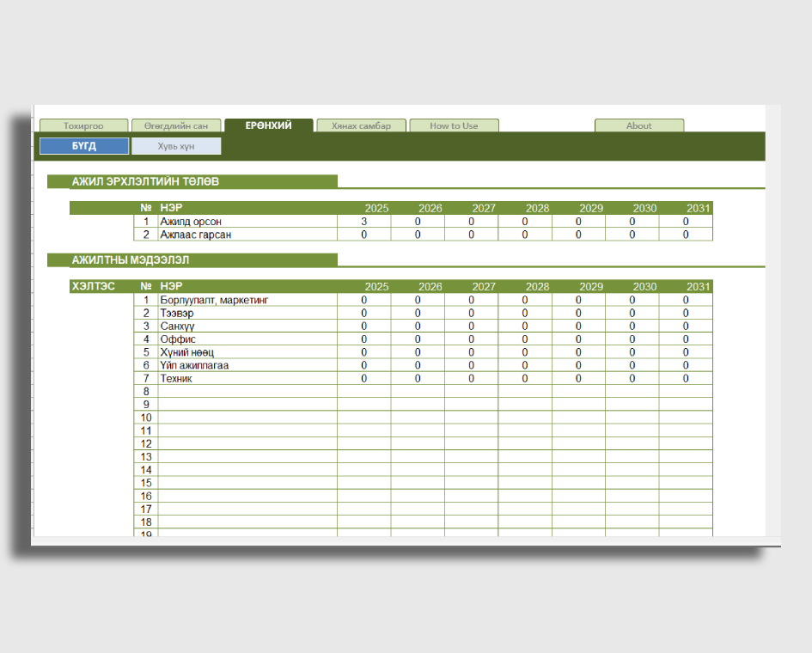The width and height of the screenshot is (812, 653).
Task: Click the БҮГД button
Action: click(x=84, y=146)
